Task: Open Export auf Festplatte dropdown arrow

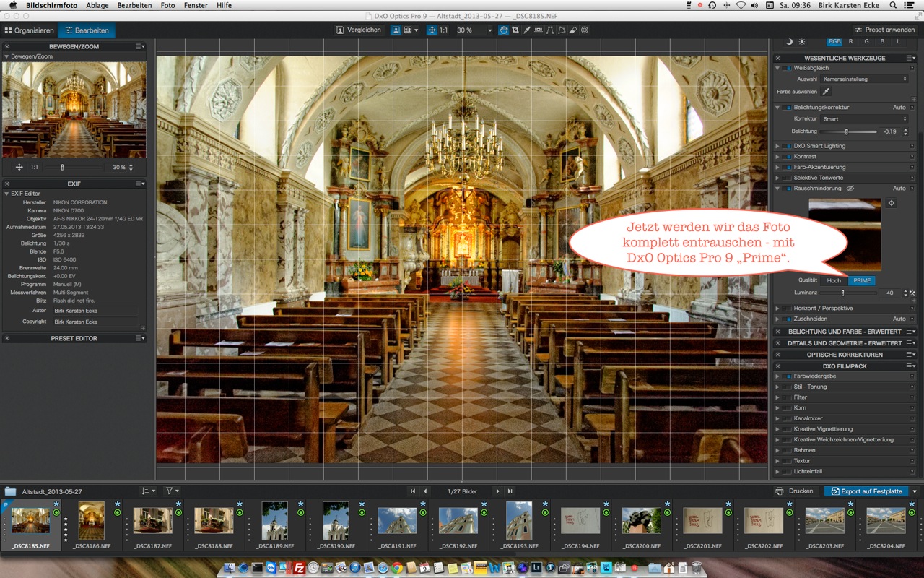Action: 914,491
